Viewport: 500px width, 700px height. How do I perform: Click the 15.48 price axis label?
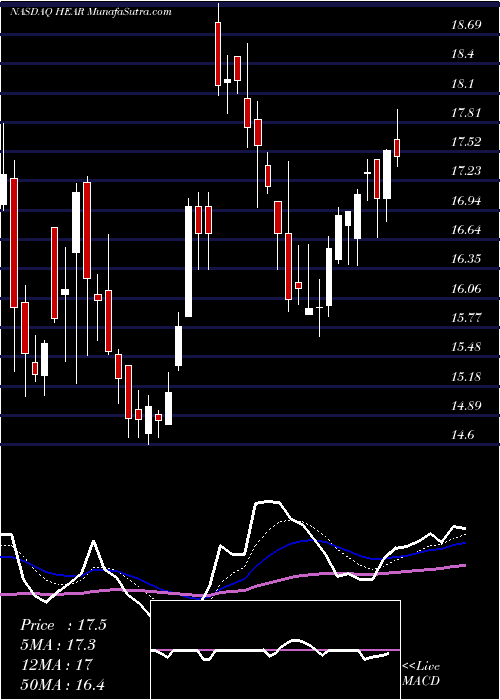coord(466,347)
